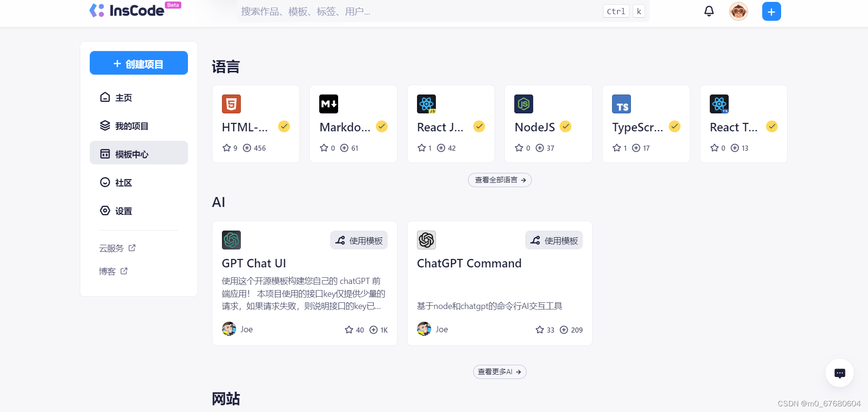Click ChatGPT Command logo icon
The height and width of the screenshot is (412, 868).
coord(426,240)
